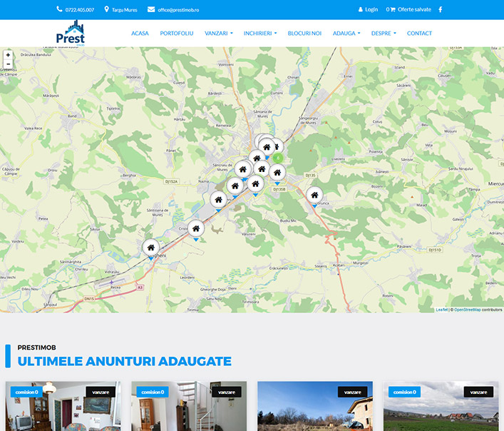
Task: Zoom out the map with minus button
Action: 8,64
